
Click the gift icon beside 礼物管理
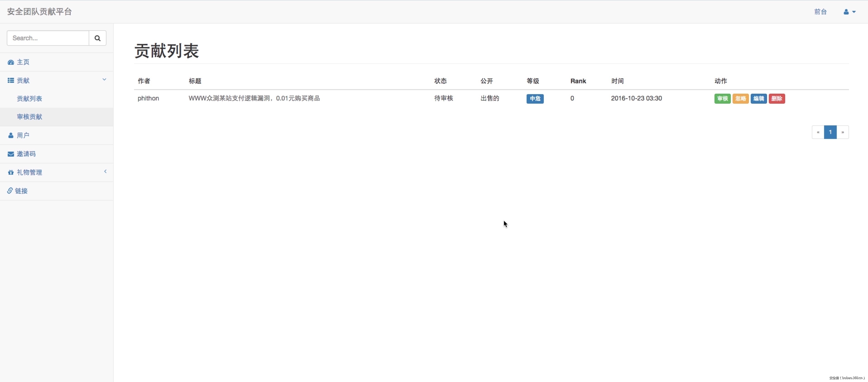[x=11, y=172]
